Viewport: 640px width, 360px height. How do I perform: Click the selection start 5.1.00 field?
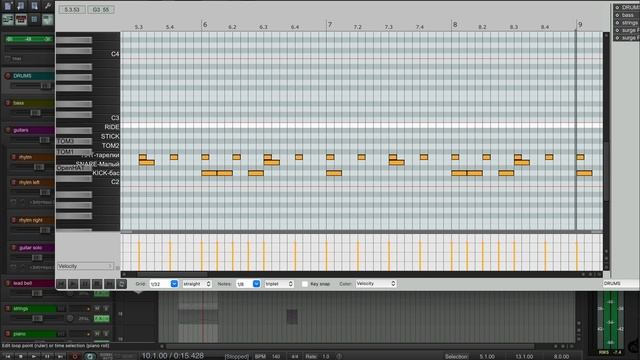[487, 356]
